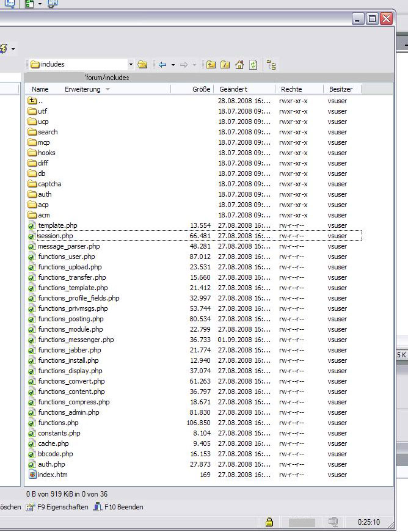
Task: Open the back history dropdown arrow
Action: click(x=173, y=65)
